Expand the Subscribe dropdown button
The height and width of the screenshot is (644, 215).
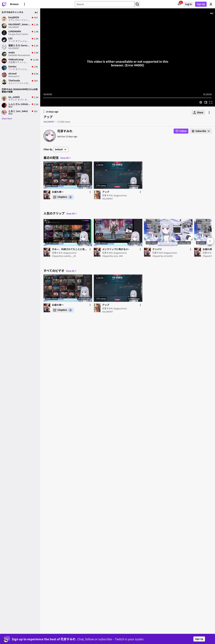click(x=201, y=131)
